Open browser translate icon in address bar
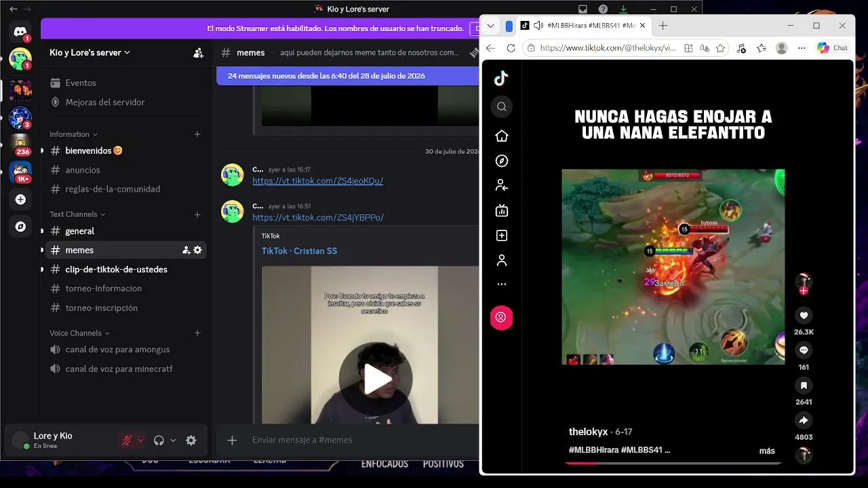868x488 pixels. [x=705, y=48]
